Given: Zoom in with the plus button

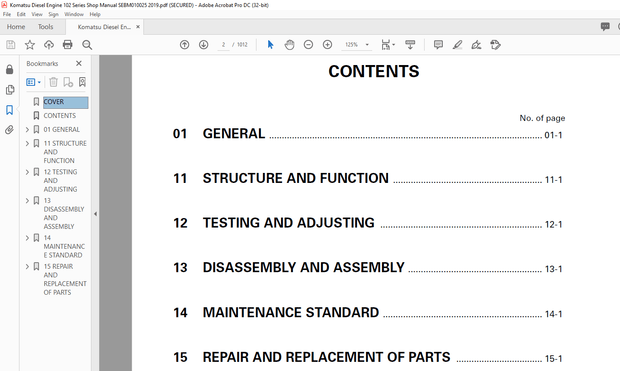Looking at the screenshot, I should click(327, 45).
